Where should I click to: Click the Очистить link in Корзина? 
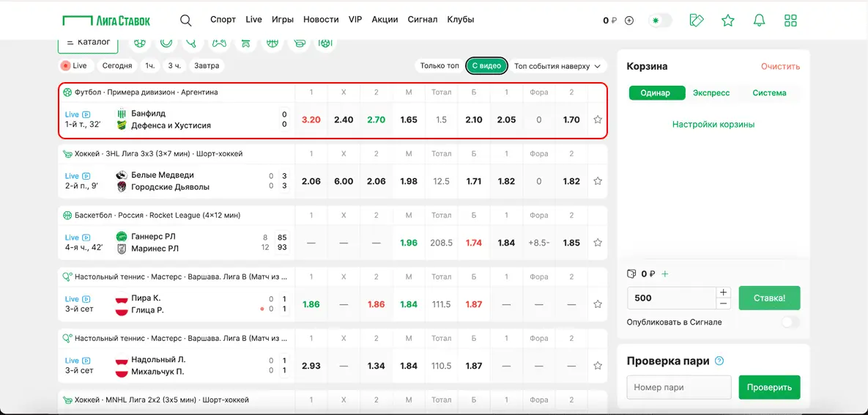780,66
